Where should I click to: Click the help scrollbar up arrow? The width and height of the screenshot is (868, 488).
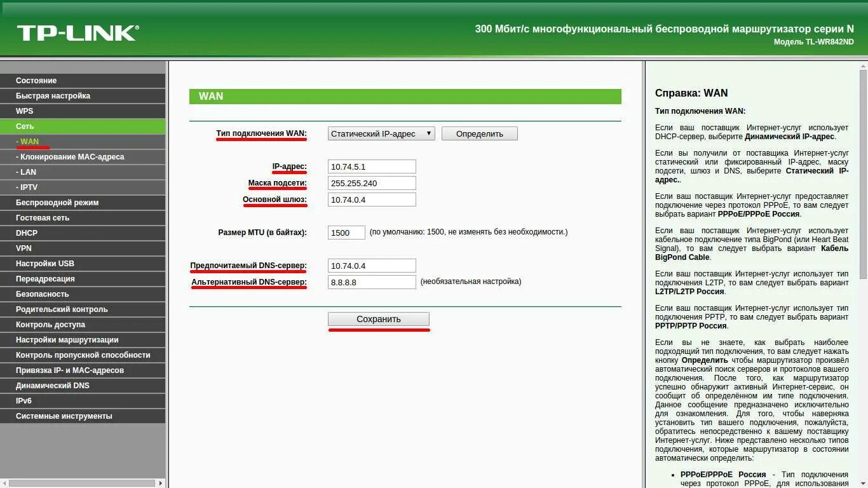pos(863,65)
